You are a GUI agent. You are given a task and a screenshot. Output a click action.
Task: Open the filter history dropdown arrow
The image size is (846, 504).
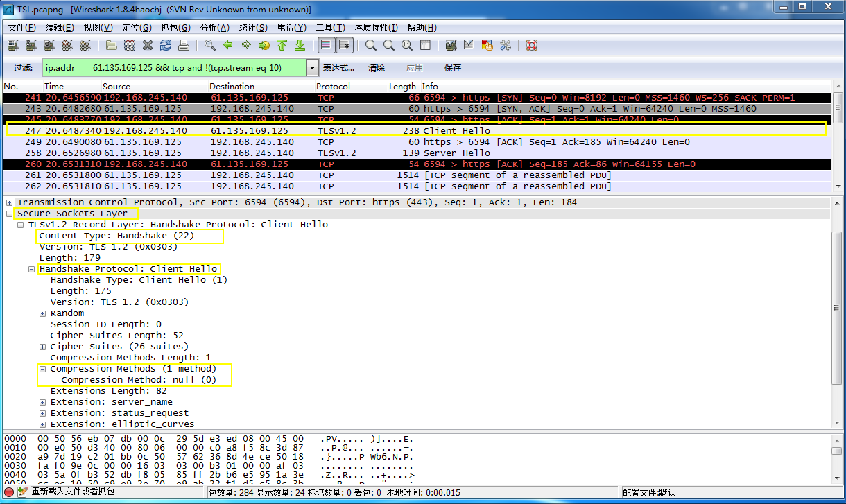(312, 68)
